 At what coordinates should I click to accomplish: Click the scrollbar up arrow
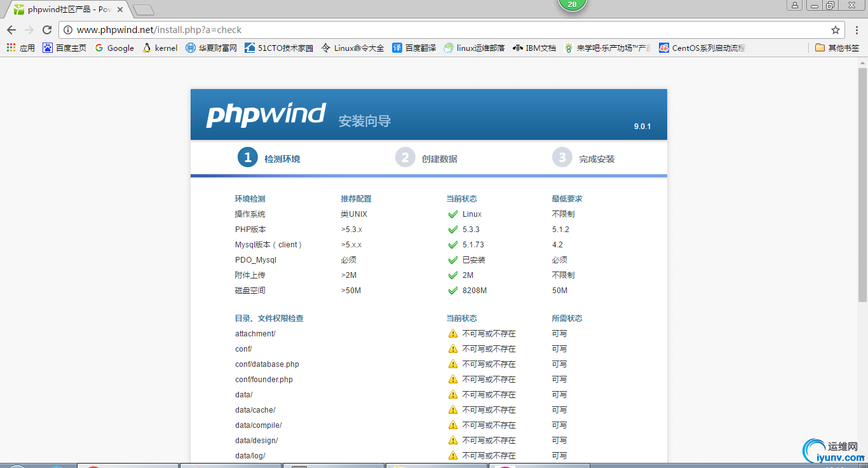(862, 62)
